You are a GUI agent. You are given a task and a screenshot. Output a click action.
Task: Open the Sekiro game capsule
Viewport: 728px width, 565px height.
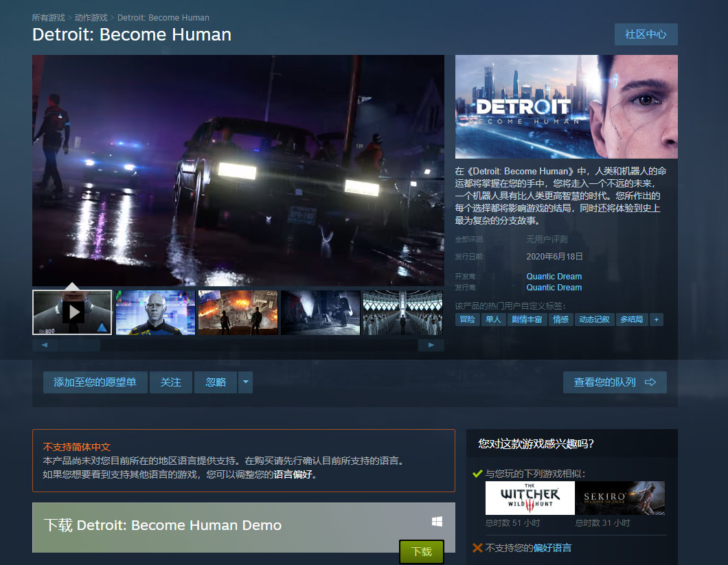coord(619,498)
